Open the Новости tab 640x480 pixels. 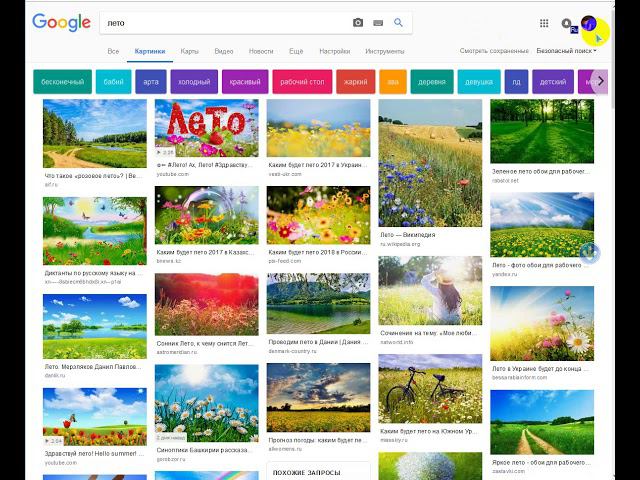pyautogui.click(x=261, y=51)
